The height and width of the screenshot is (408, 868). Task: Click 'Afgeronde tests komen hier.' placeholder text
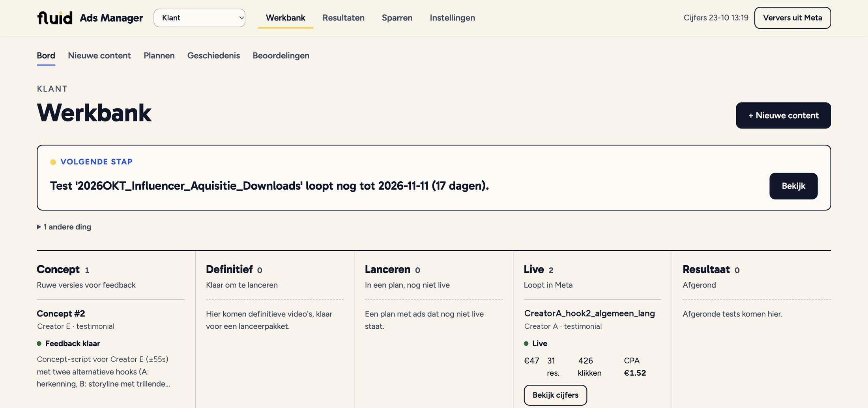732,314
